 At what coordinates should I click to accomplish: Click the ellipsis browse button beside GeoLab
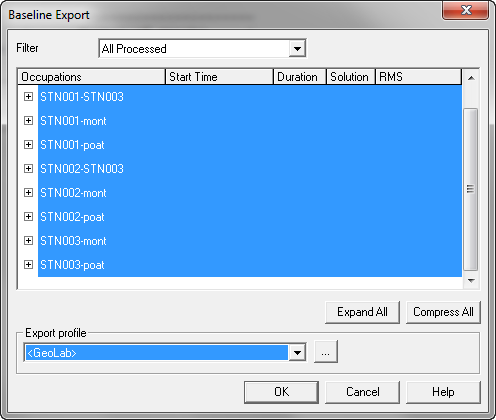coord(326,352)
